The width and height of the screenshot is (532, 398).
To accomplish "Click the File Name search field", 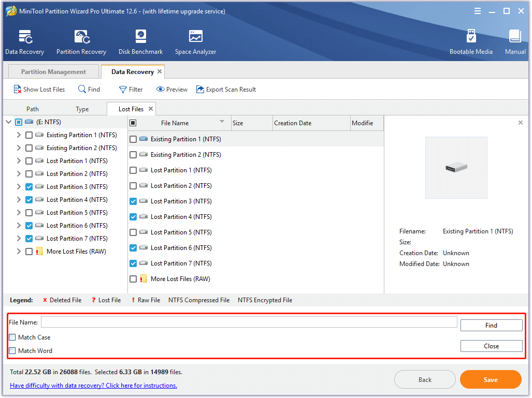I will click(249, 322).
